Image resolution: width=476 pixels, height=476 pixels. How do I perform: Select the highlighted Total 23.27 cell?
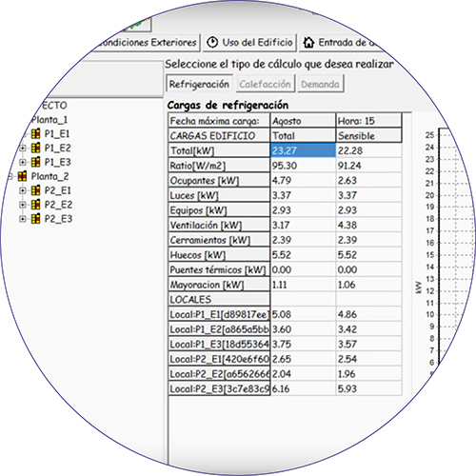(x=303, y=150)
